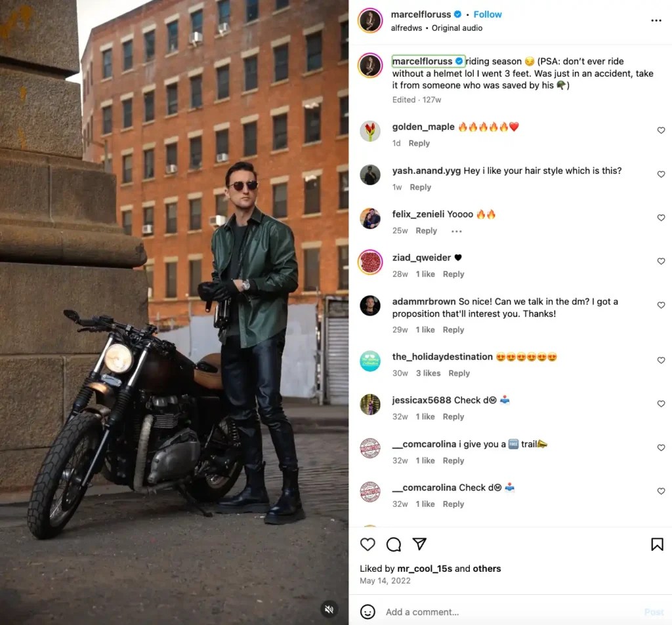This screenshot has width=672, height=625.
Task: Unmute the video with speaker icon
Action: coord(329,609)
